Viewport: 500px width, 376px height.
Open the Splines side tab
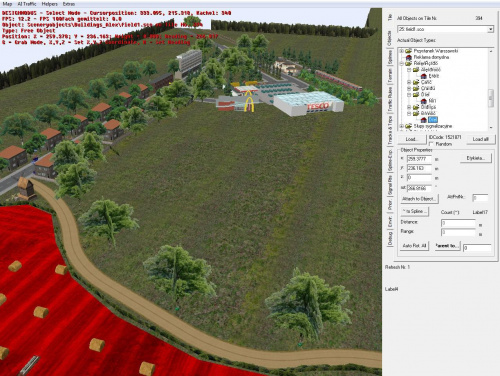pyautogui.click(x=390, y=57)
